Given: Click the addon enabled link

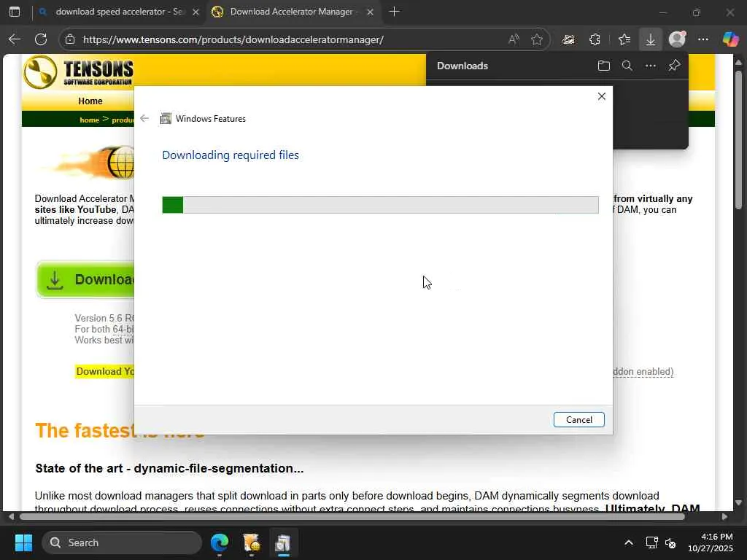Looking at the screenshot, I should 643,371.
